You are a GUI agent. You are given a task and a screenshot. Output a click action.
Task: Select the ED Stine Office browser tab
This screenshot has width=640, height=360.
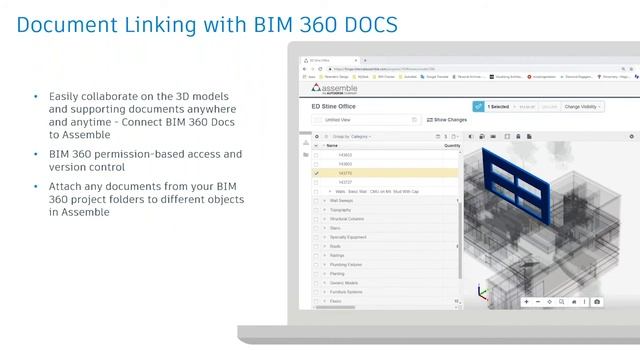coord(330,60)
